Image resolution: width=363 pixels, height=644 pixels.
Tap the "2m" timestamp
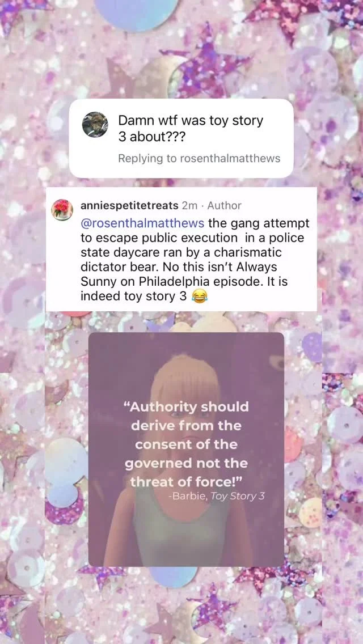click(189, 205)
